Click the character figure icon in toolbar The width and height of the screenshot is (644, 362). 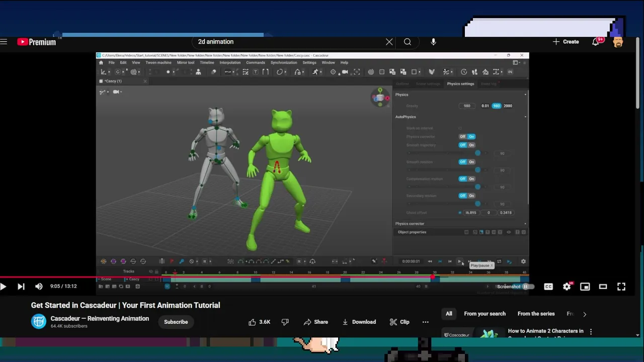pos(198,72)
